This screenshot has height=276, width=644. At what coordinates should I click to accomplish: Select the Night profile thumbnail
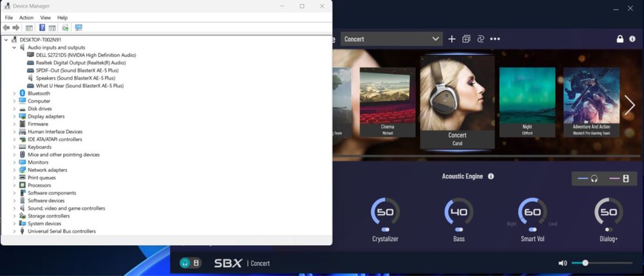527,102
